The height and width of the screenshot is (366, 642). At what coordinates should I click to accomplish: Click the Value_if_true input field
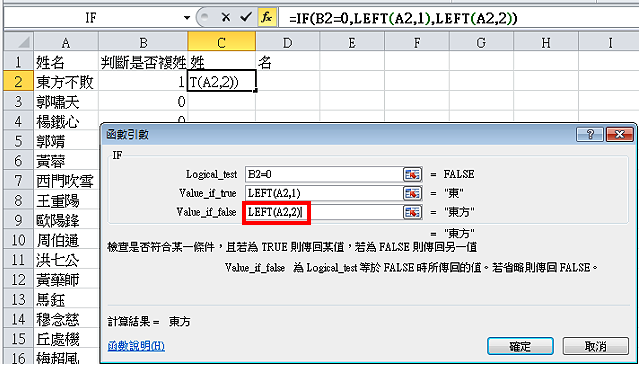pyautogui.click(x=324, y=193)
